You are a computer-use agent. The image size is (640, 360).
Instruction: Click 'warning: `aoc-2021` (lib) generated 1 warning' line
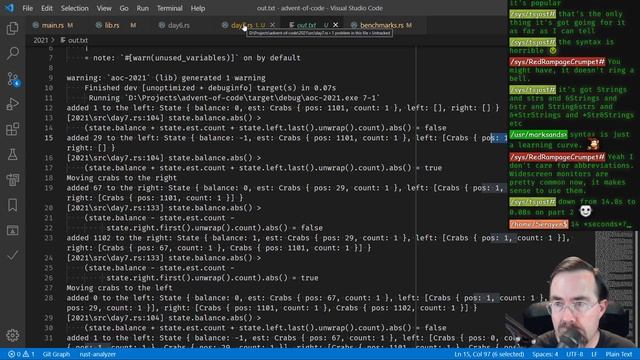166,78
